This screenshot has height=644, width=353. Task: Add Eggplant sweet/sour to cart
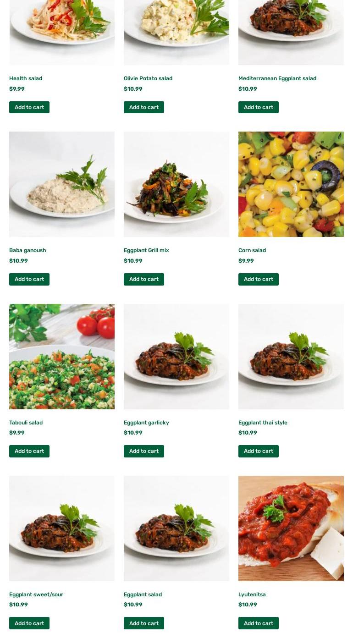tap(29, 623)
